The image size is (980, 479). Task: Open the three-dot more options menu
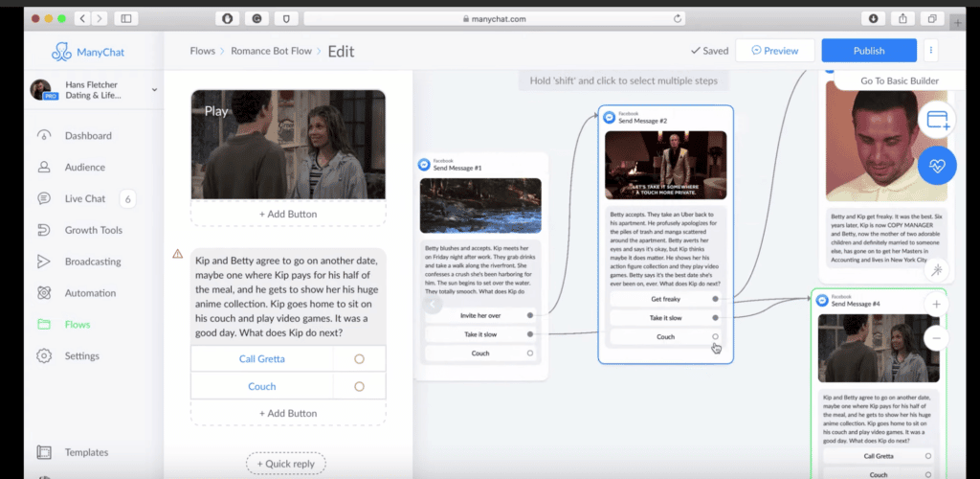click(x=930, y=51)
